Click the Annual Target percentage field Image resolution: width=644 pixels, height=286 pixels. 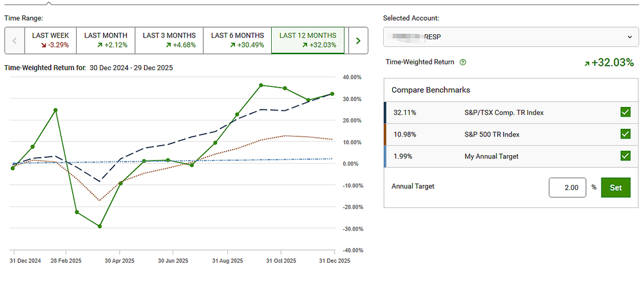567,187
